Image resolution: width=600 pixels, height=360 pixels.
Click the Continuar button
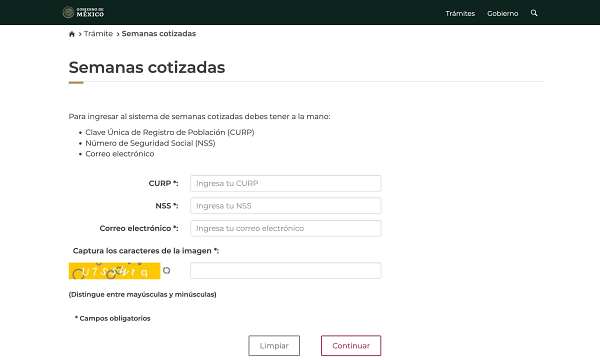click(x=351, y=345)
